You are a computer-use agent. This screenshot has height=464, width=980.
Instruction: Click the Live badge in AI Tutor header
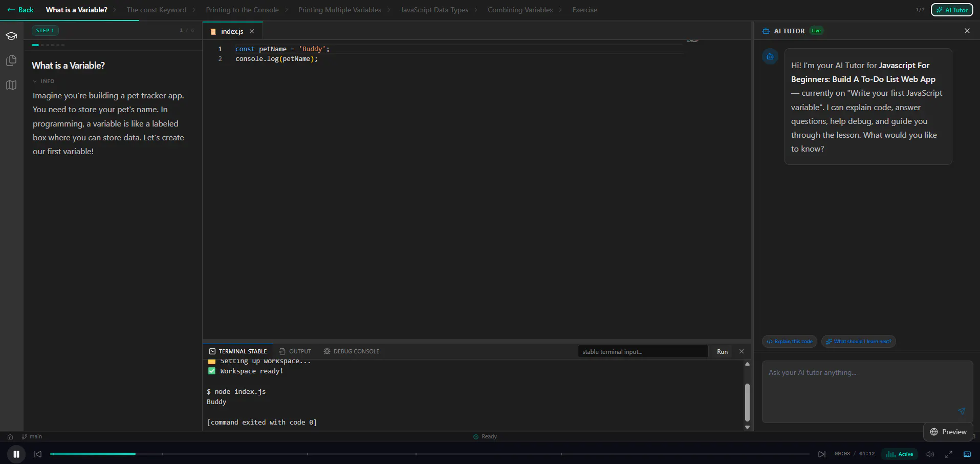point(816,31)
